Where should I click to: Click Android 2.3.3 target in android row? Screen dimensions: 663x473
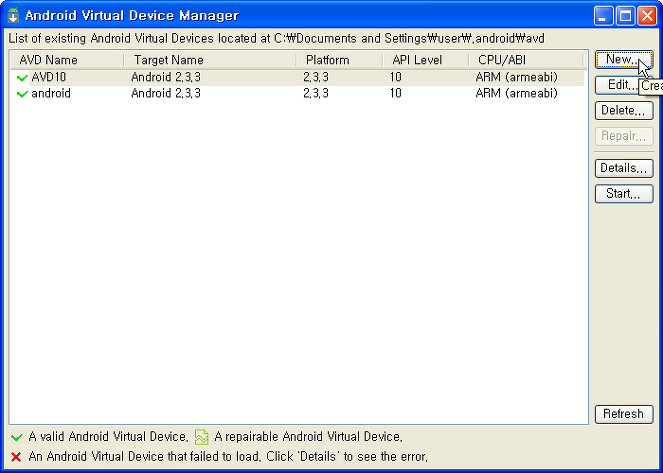click(x=166, y=93)
